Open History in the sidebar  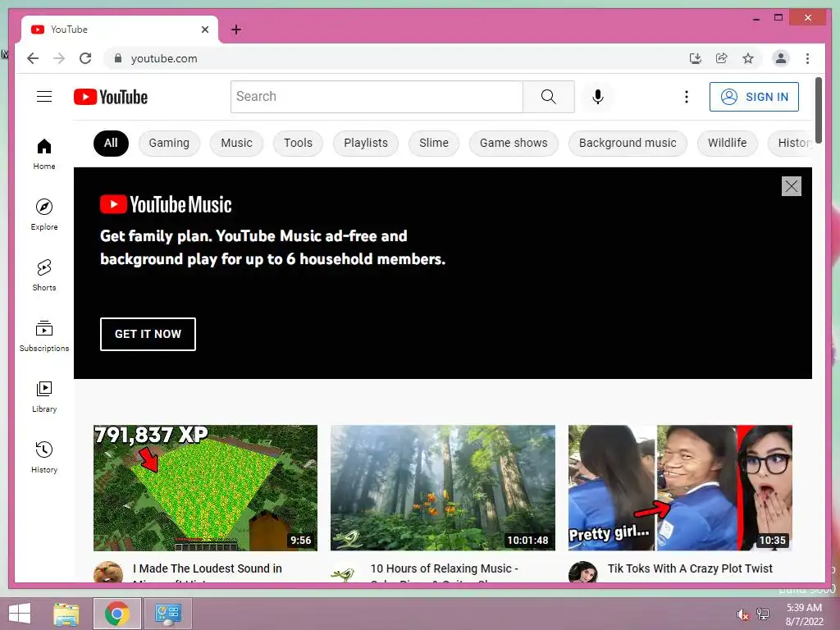[x=44, y=457]
